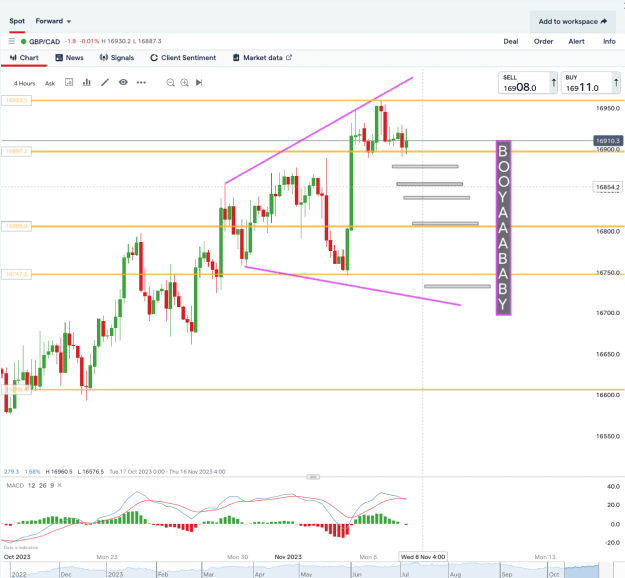Open the three-dots more options menu
The height and width of the screenshot is (578, 625).
pyautogui.click(x=141, y=83)
